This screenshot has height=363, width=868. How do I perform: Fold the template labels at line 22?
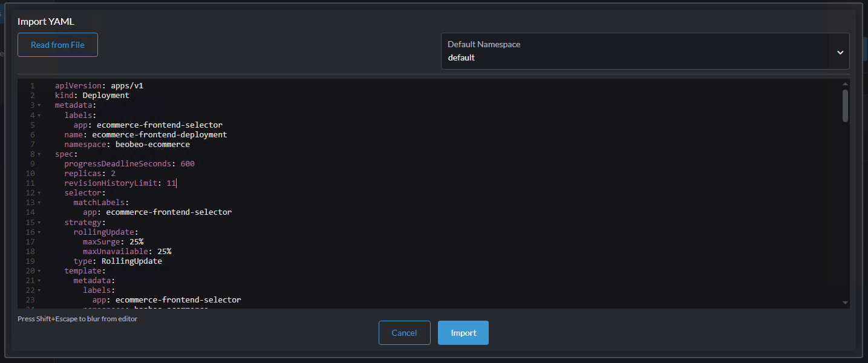tap(39, 290)
